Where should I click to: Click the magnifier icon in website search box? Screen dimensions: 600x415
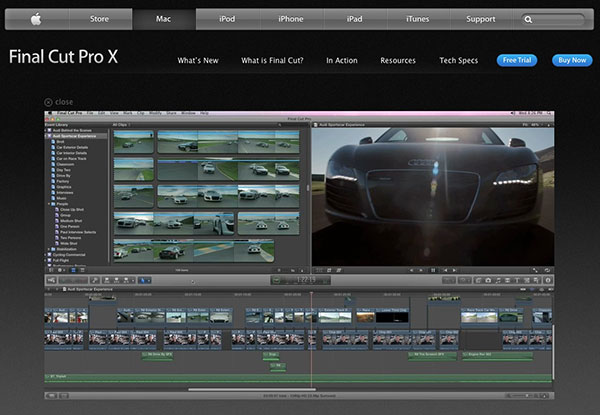(x=528, y=19)
